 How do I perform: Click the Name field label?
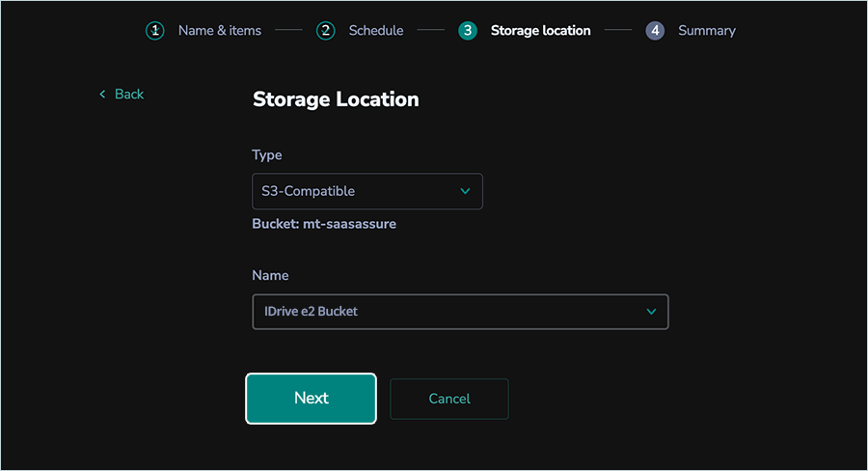tap(270, 275)
